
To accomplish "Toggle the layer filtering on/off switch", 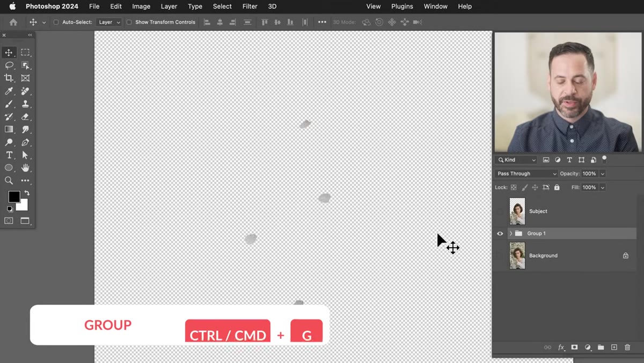I will click(604, 159).
